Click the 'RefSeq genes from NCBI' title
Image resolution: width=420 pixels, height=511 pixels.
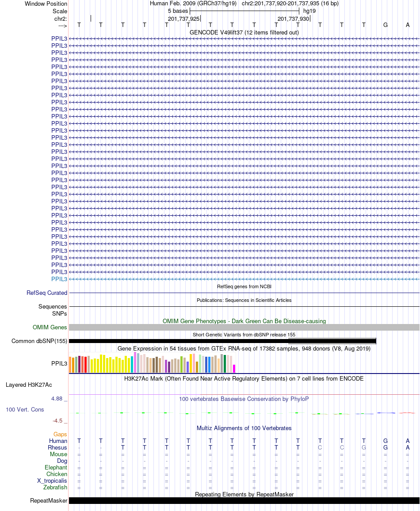pyautogui.click(x=244, y=286)
